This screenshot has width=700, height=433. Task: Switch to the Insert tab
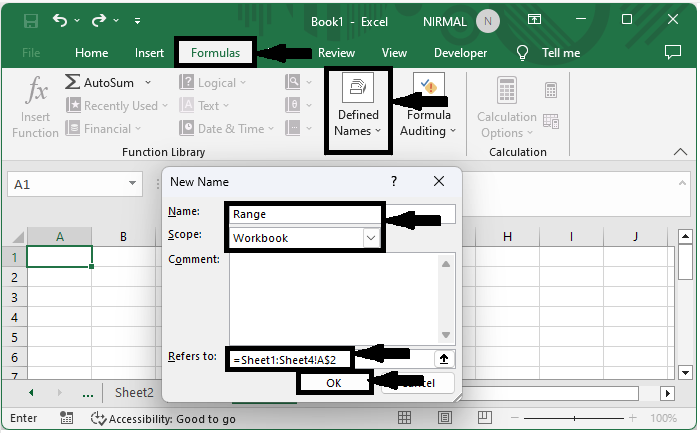click(149, 53)
